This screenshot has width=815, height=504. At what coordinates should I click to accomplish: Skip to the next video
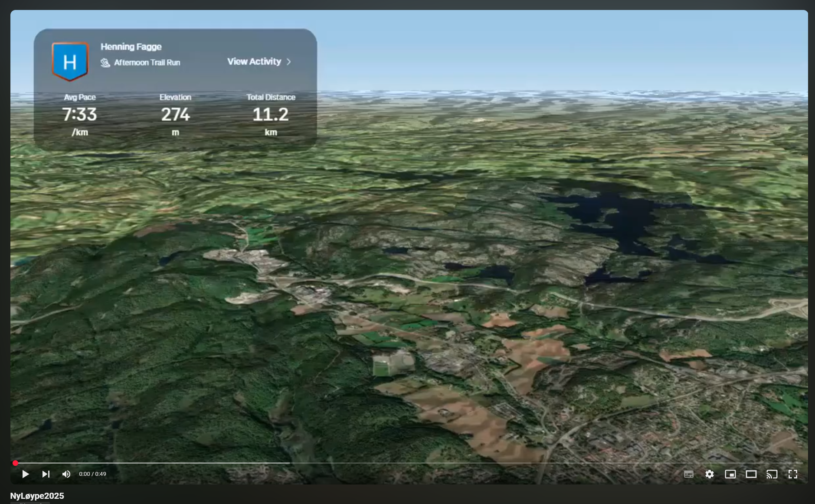point(46,474)
